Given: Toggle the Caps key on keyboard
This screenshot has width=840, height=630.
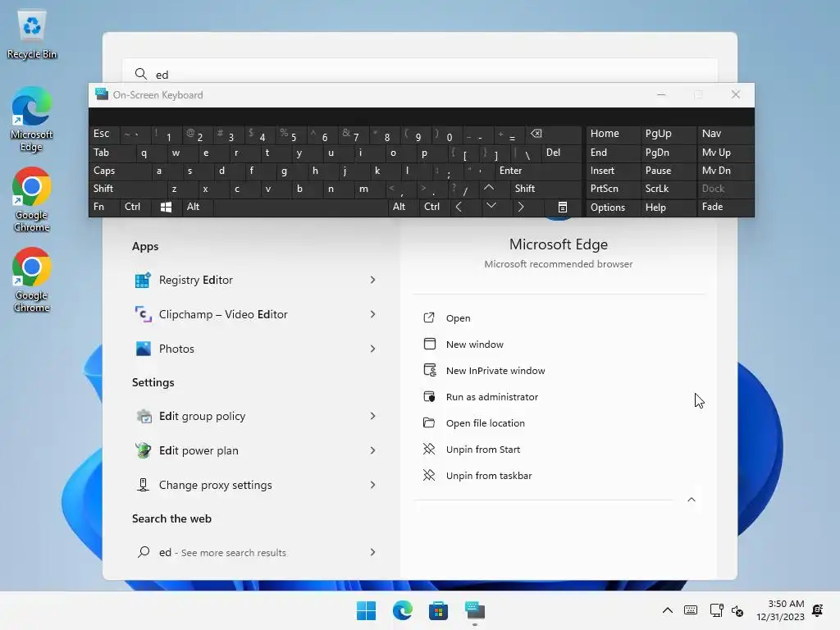Looking at the screenshot, I should 120,171.
